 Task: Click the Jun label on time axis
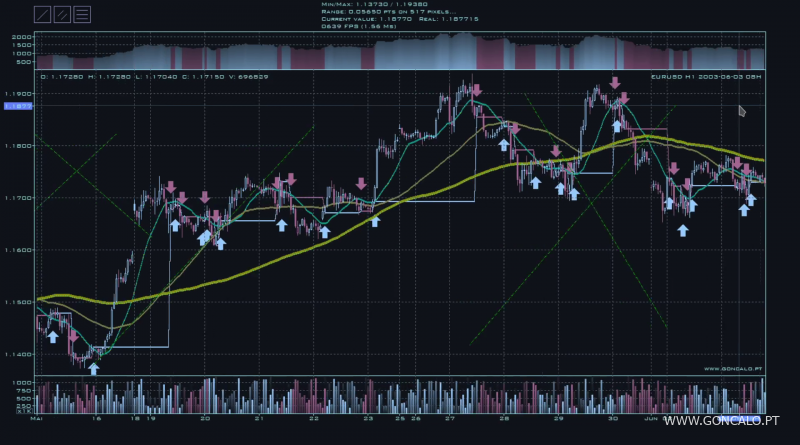pos(649,420)
